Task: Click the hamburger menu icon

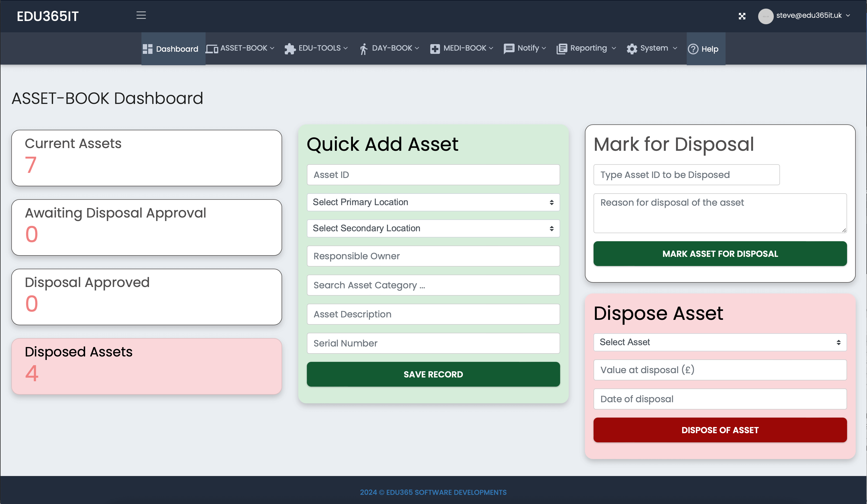Action: (141, 15)
